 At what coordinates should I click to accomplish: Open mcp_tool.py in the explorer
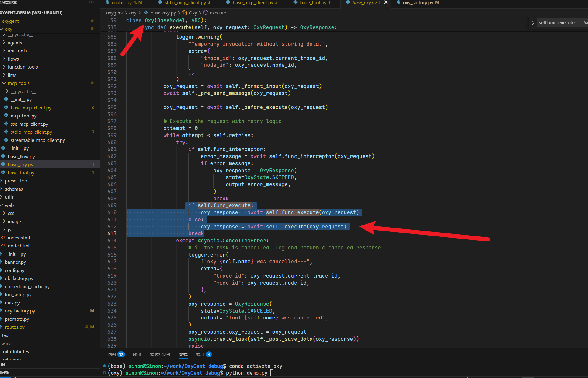pyautogui.click(x=24, y=116)
